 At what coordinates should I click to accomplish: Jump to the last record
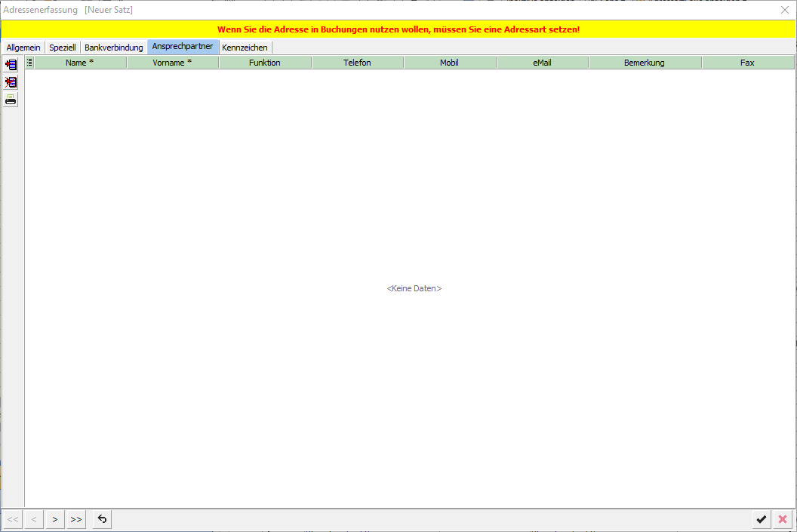(x=76, y=519)
